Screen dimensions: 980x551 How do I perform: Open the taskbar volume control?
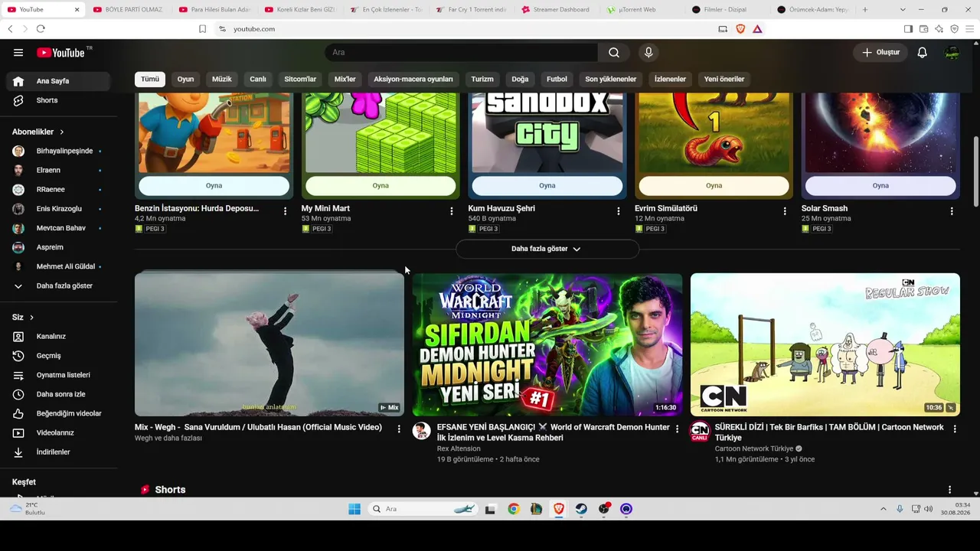[x=928, y=509]
